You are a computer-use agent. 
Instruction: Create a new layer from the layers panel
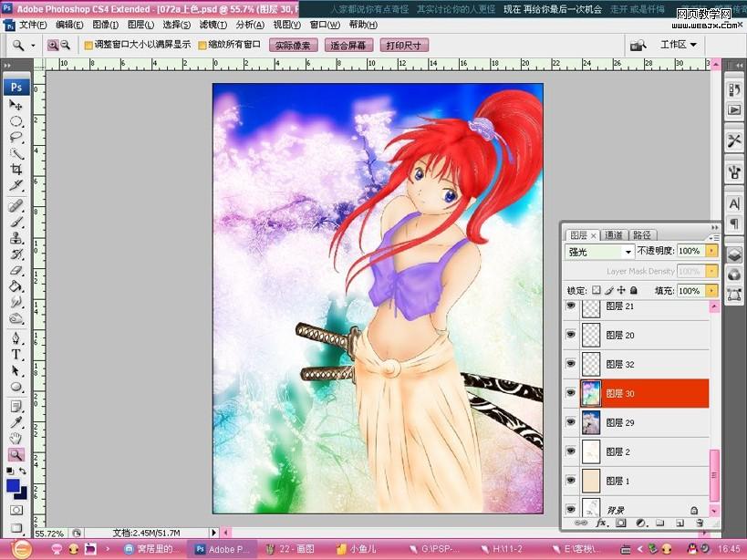(x=679, y=524)
